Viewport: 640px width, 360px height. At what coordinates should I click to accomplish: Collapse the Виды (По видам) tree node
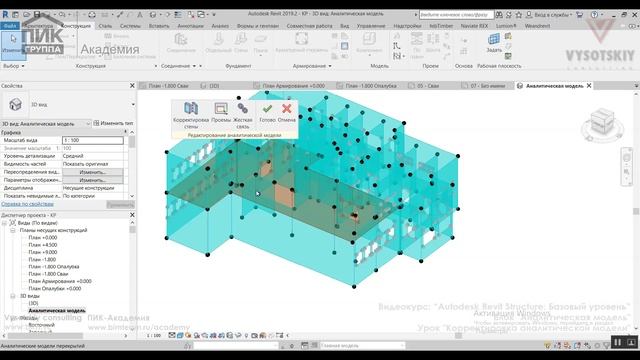tap(4, 223)
